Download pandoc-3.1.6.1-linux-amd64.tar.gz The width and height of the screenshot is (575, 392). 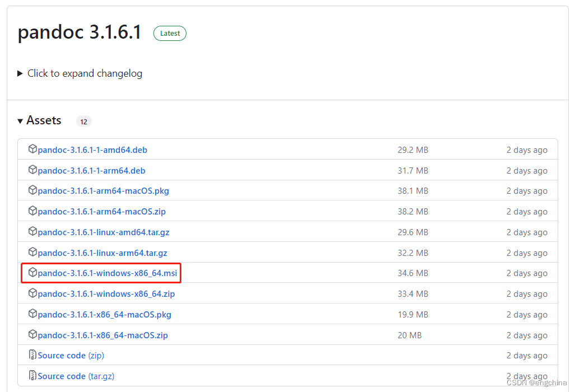[104, 232]
